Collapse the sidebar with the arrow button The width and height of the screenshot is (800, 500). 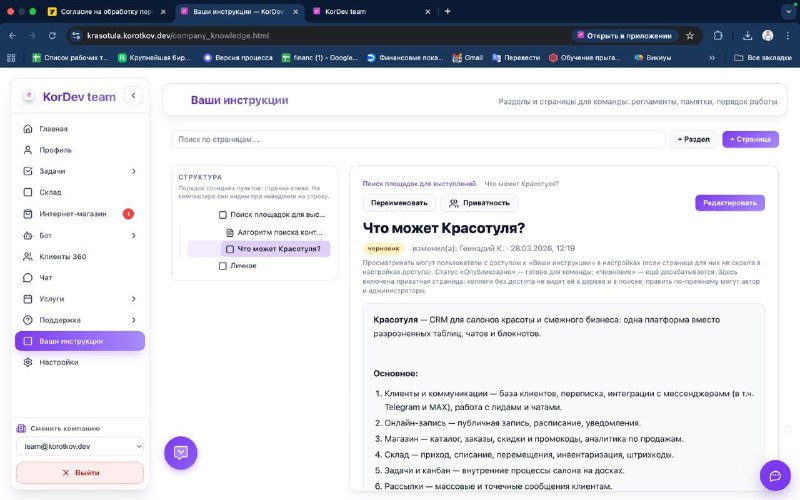tap(133, 95)
